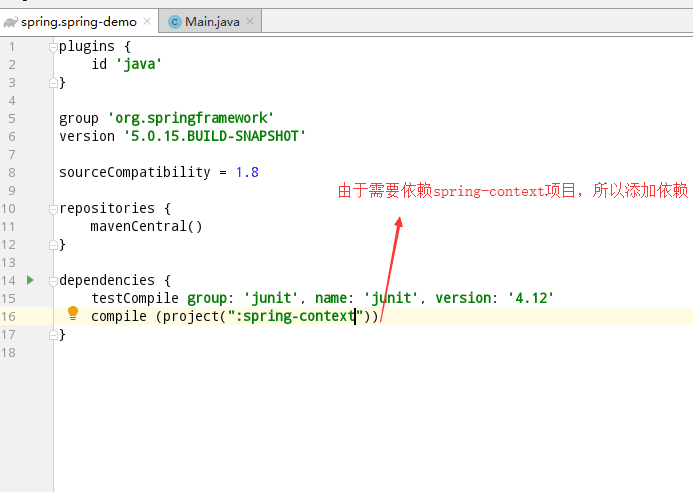Click the 1.8 value
The image size is (693, 492).
coord(247,172)
